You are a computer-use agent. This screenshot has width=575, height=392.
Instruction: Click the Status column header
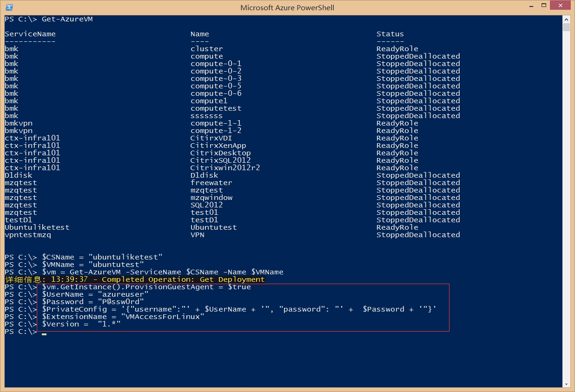[x=390, y=34]
